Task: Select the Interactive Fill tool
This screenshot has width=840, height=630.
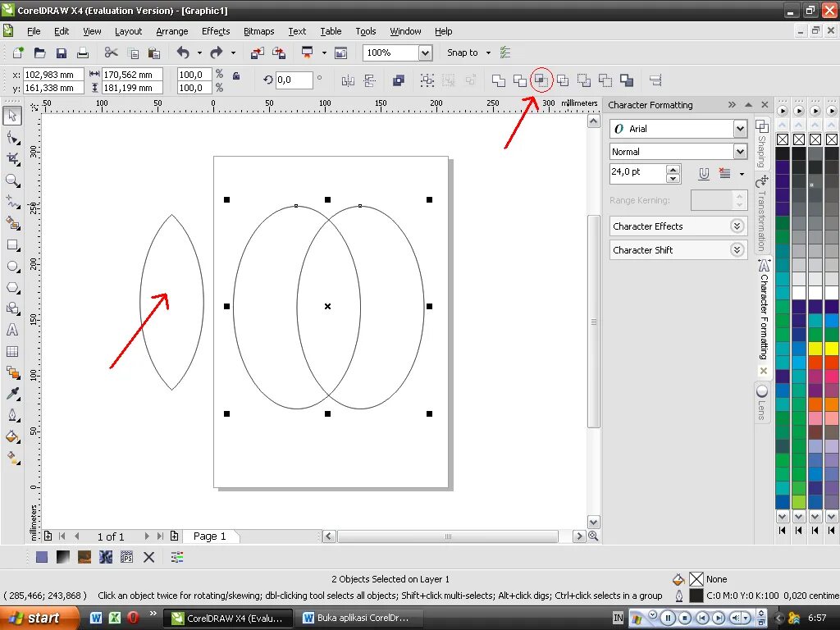Action: [x=12, y=458]
